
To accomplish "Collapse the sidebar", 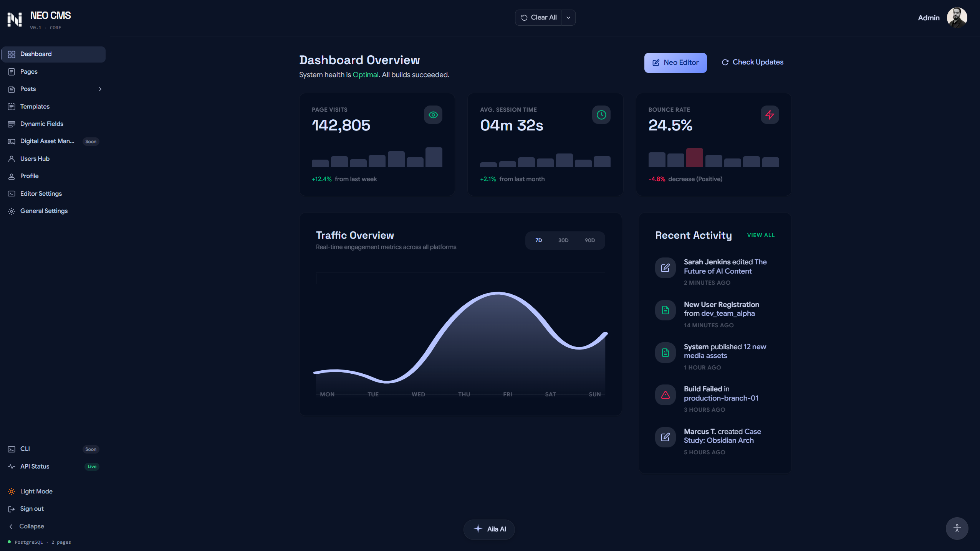I will point(31,526).
